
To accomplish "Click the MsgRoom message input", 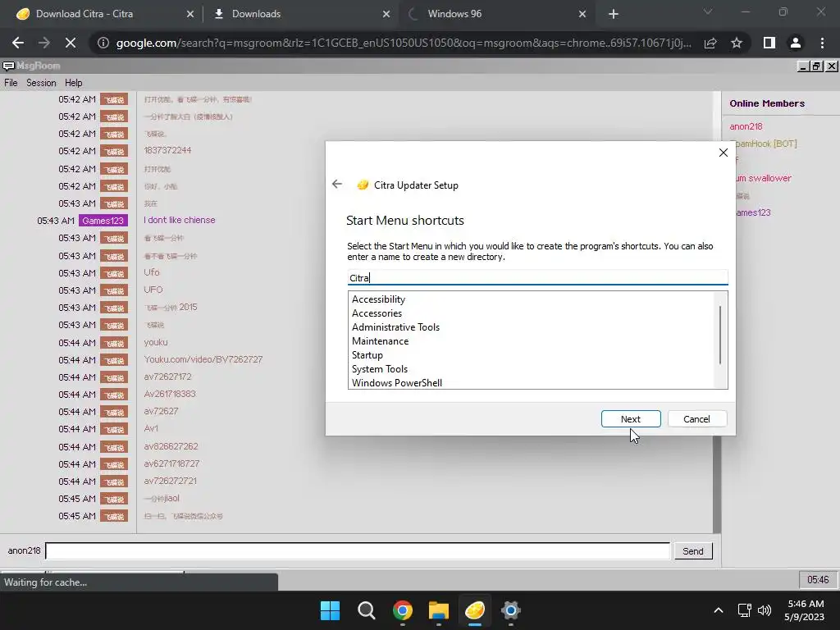I will pyautogui.click(x=358, y=550).
